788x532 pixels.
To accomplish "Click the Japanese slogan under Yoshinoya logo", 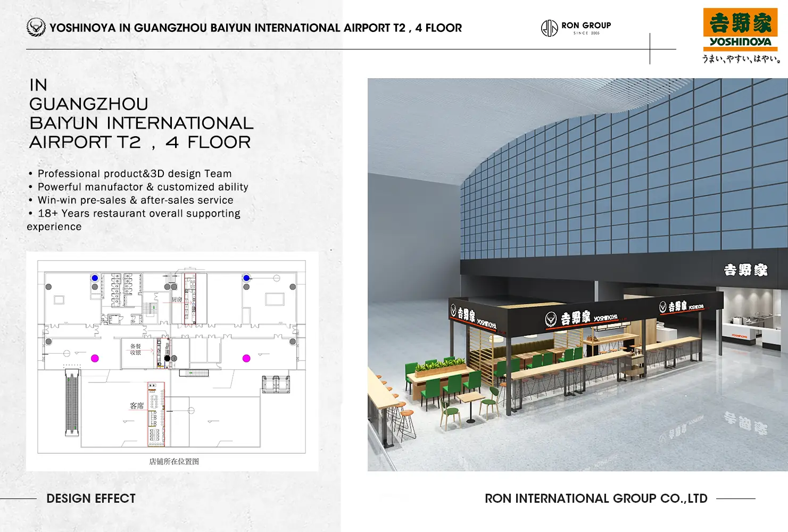I will [x=741, y=59].
